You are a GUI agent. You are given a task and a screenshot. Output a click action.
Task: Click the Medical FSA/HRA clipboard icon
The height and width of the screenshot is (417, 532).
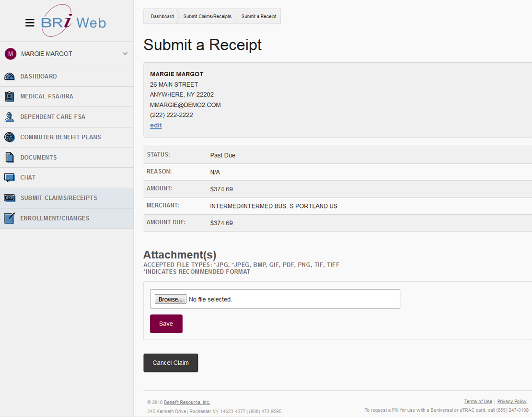coord(10,96)
